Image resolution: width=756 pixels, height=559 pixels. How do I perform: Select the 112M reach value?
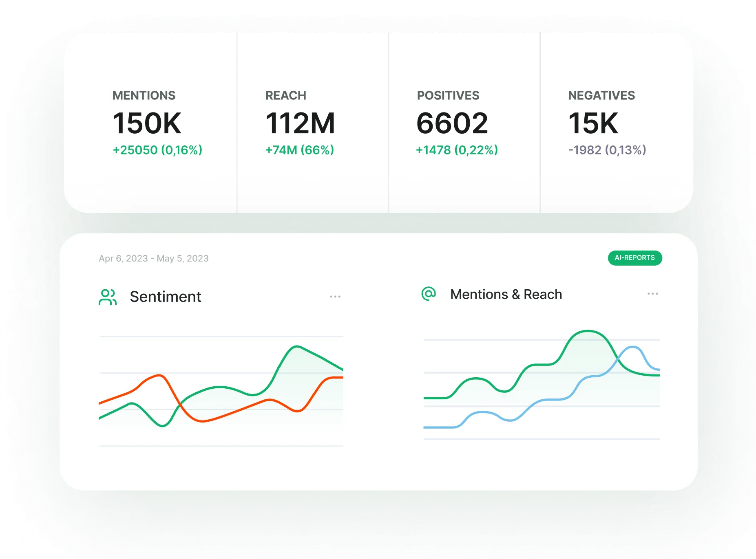point(300,123)
